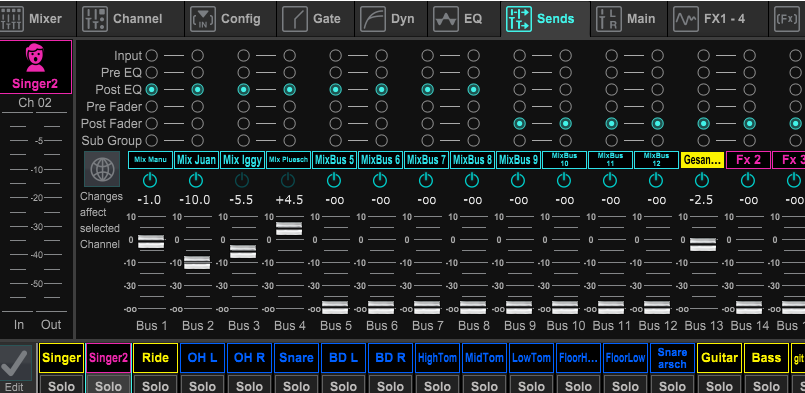Image resolution: width=805 pixels, height=393 pixels.
Task: Enable the dimmed power icon for Mix Iggy
Action: (242, 180)
